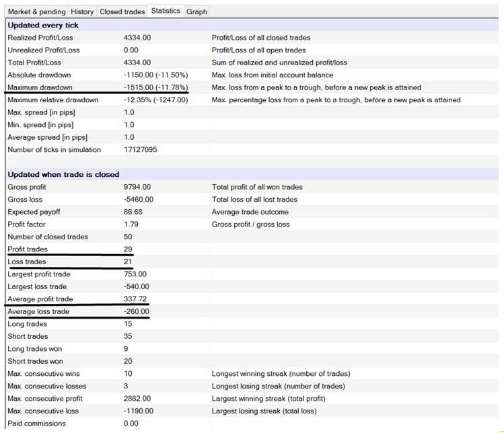This screenshot has width=504, height=433.
Task: Click the Max. consecutive profit value 2862.00
Action: click(137, 399)
